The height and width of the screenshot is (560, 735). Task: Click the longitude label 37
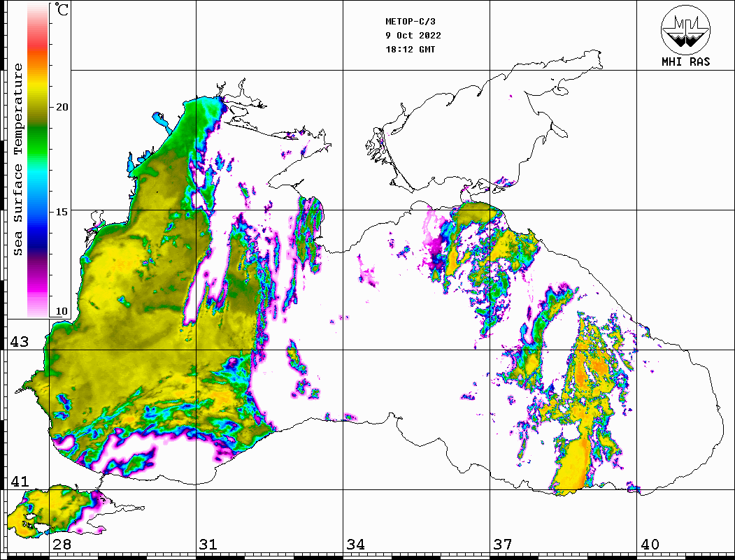click(x=502, y=545)
